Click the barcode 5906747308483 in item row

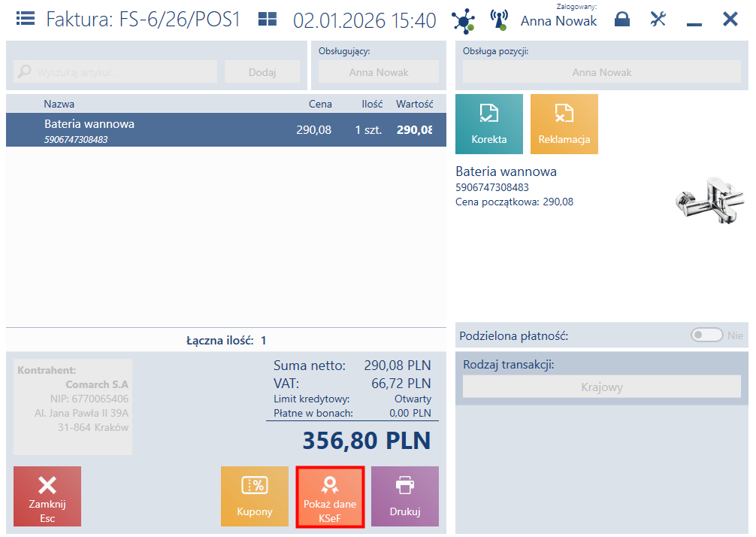click(76, 139)
